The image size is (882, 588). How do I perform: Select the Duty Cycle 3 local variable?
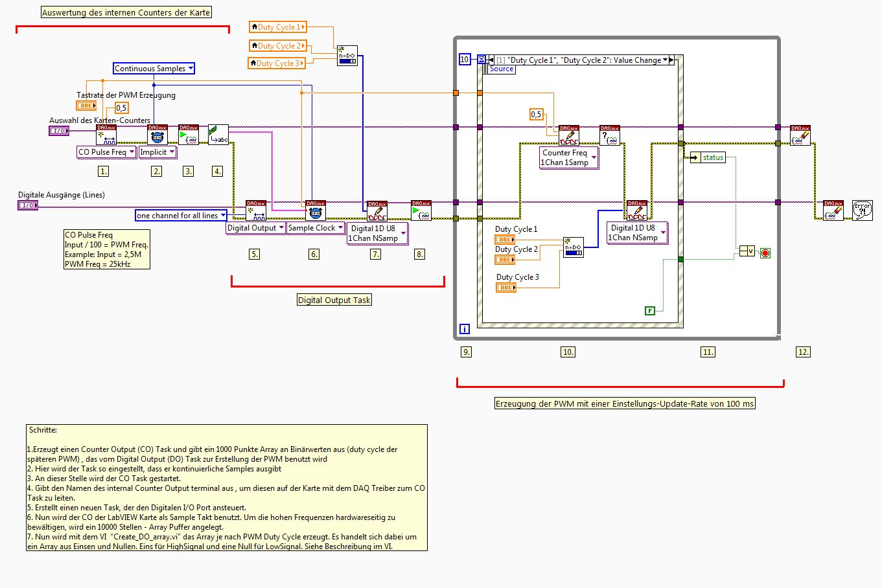277,63
